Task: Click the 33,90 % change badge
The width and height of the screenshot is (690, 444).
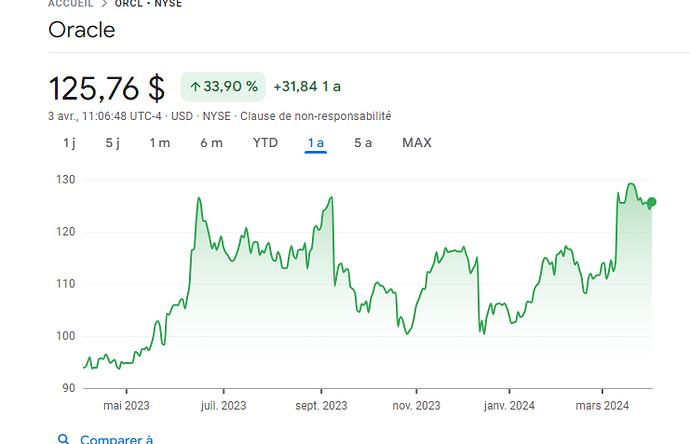Action: (x=223, y=87)
